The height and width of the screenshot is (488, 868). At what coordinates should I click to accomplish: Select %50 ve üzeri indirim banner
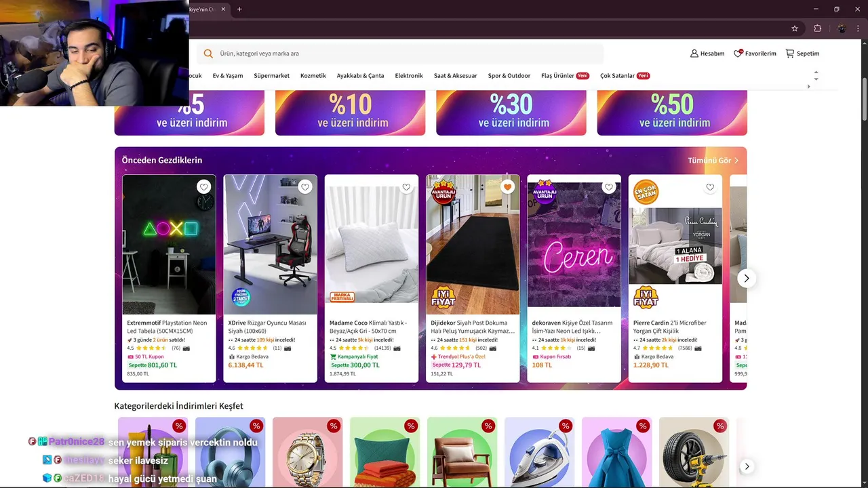click(672, 113)
